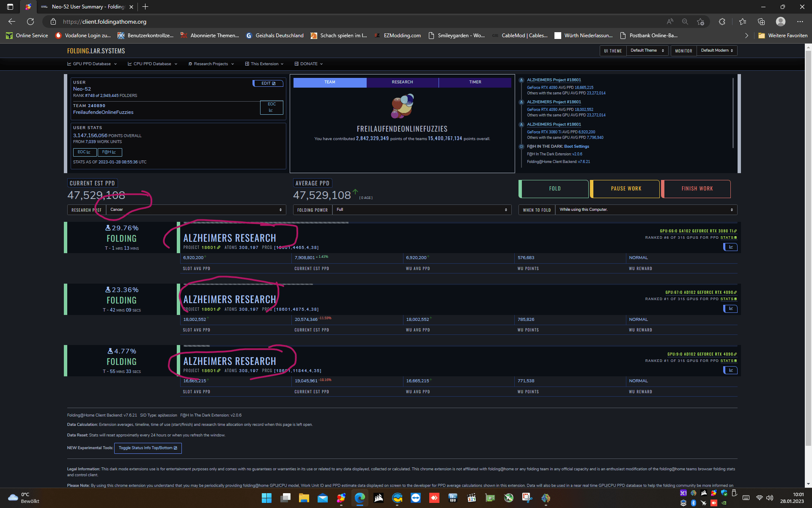Open Weitere Favoriten folder
The width and height of the screenshot is (812, 508).
(783, 36)
